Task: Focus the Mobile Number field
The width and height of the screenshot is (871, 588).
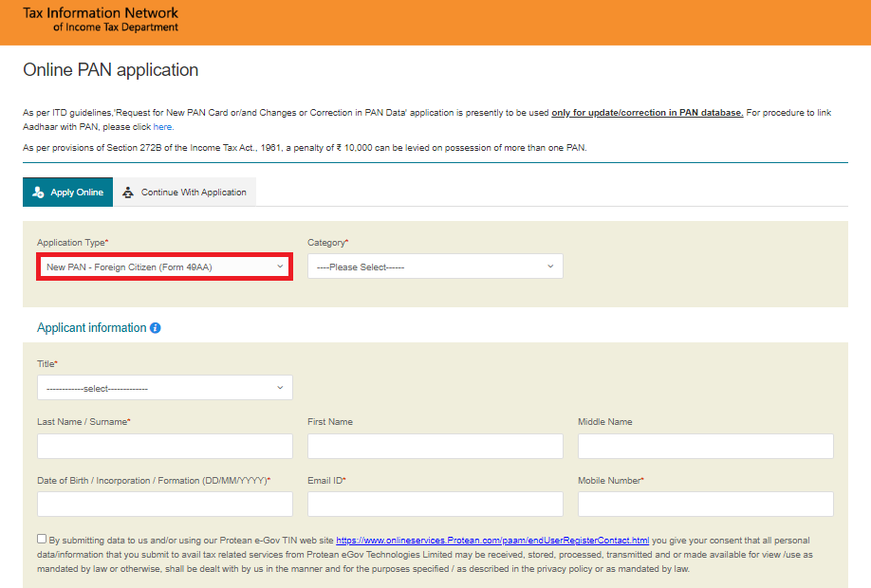Action: [705, 505]
